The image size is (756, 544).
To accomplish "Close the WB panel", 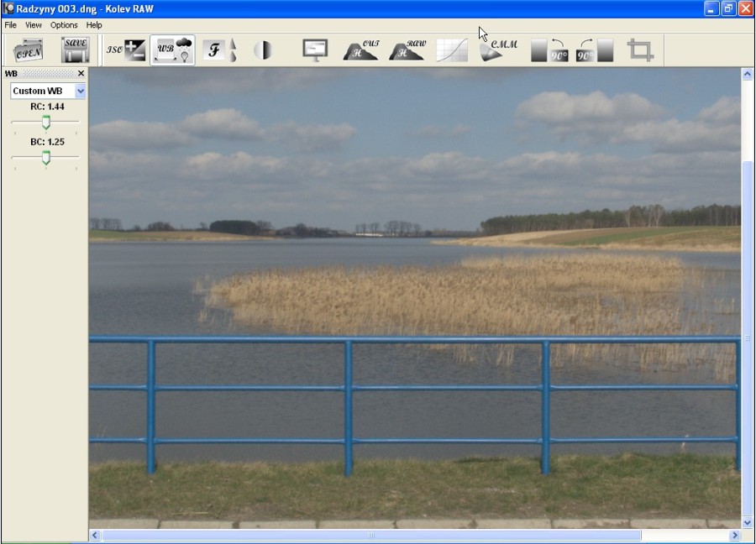I will pos(81,74).
